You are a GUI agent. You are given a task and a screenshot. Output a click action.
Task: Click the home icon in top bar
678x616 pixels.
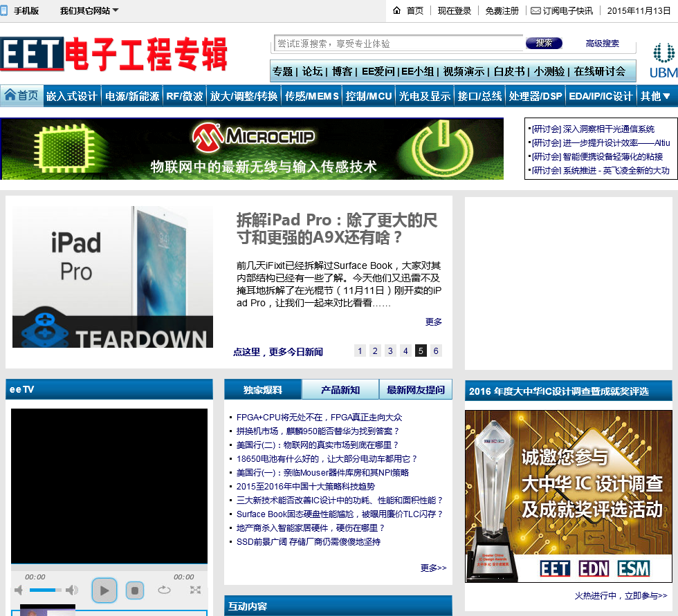click(396, 10)
